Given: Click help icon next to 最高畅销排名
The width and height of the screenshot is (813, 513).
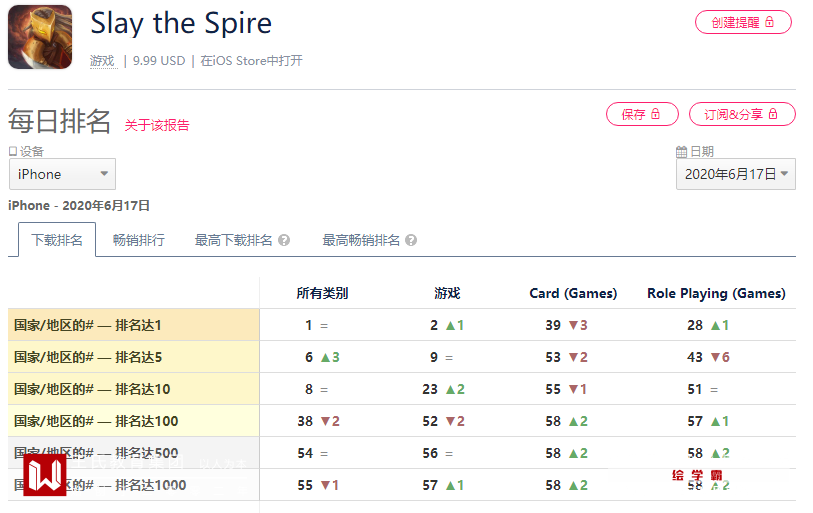Looking at the screenshot, I should (411, 240).
